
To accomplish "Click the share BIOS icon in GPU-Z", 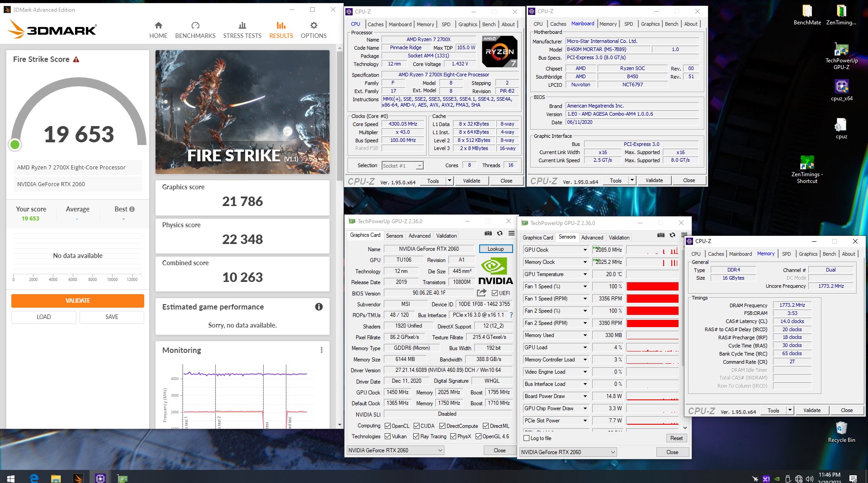I will coord(481,293).
